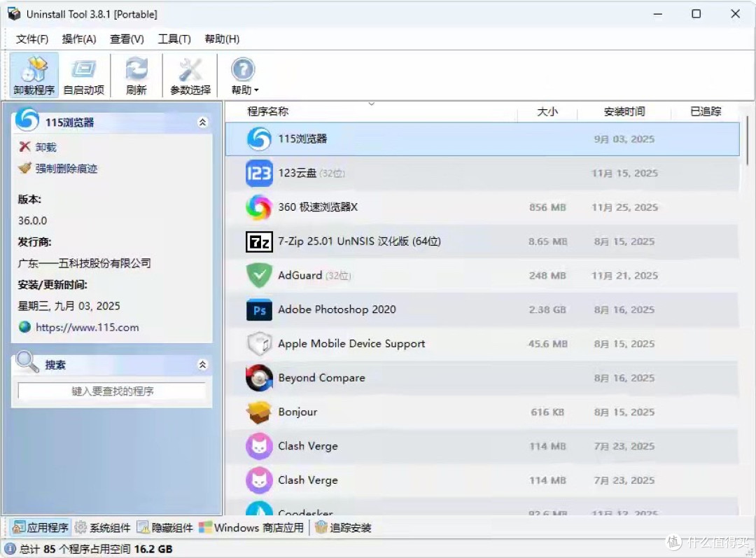Image resolution: width=756 pixels, height=558 pixels.
Task: Select the AdGuard shield icon
Action: point(259,275)
